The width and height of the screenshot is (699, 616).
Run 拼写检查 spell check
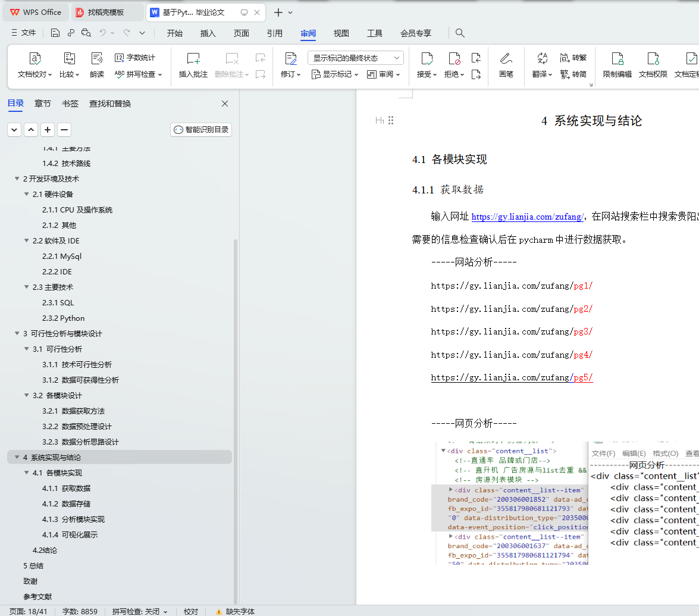(138, 74)
